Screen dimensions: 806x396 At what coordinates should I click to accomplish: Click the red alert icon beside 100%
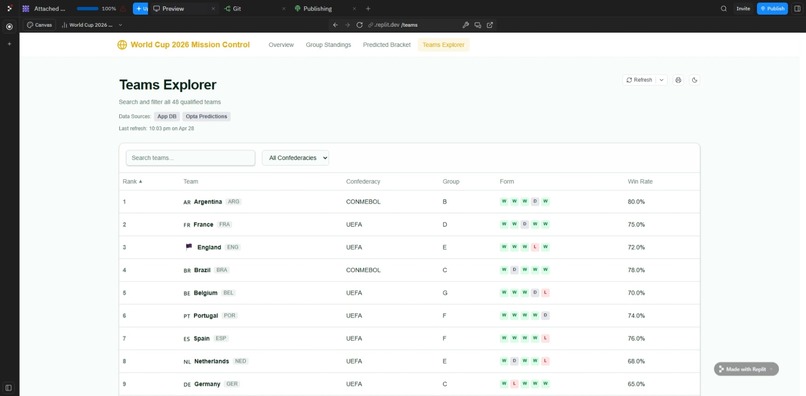(x=123, y=9)
